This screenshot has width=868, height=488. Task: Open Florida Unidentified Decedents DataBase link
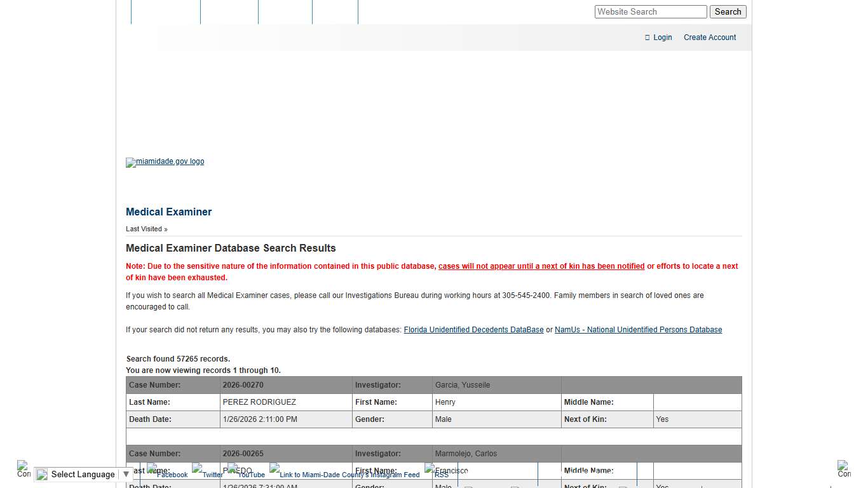473,329
